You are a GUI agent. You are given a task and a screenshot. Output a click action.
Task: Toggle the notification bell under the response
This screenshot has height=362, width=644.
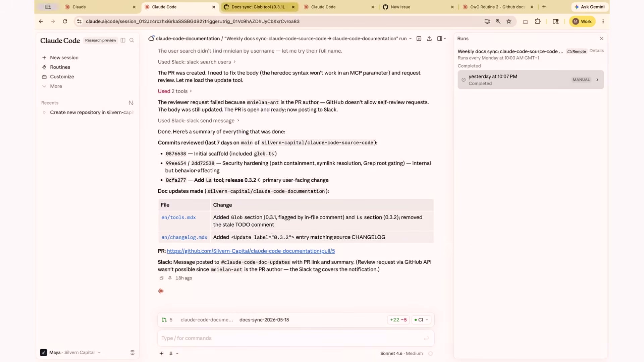coord(170,278)
